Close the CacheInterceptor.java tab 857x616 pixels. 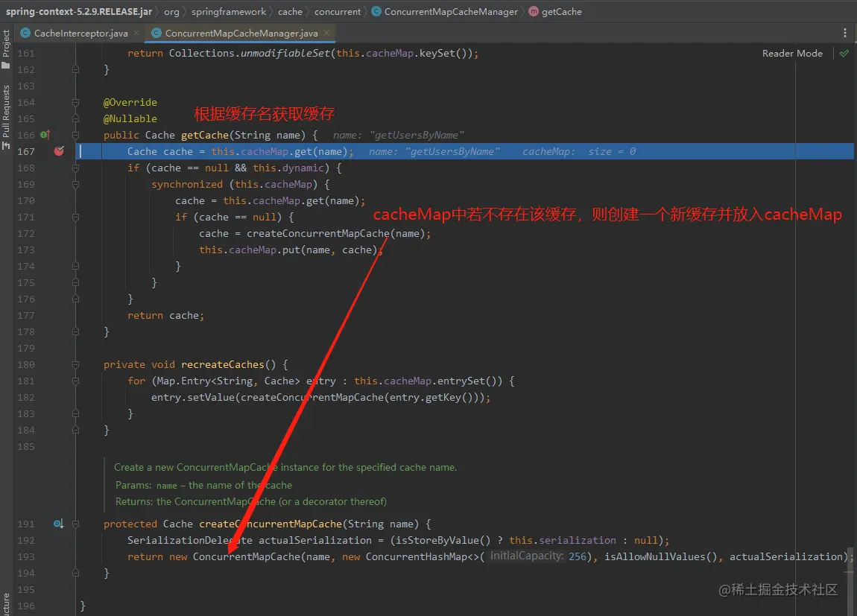(136, 34)
